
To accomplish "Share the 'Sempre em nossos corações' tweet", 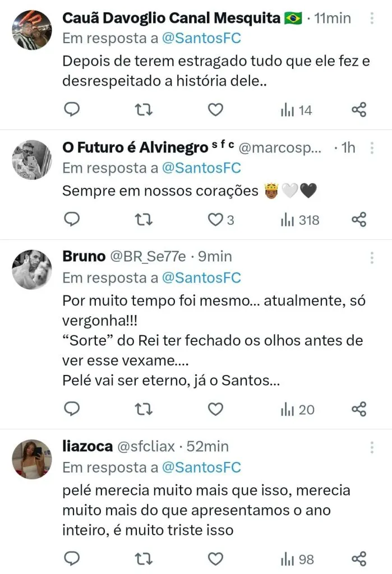I will 359,220.
